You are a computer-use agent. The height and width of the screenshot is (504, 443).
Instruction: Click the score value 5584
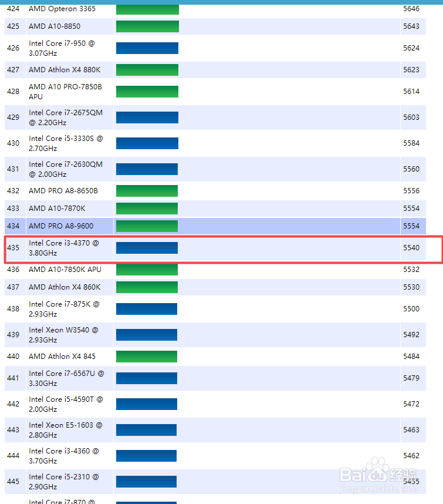pos(411,143)
